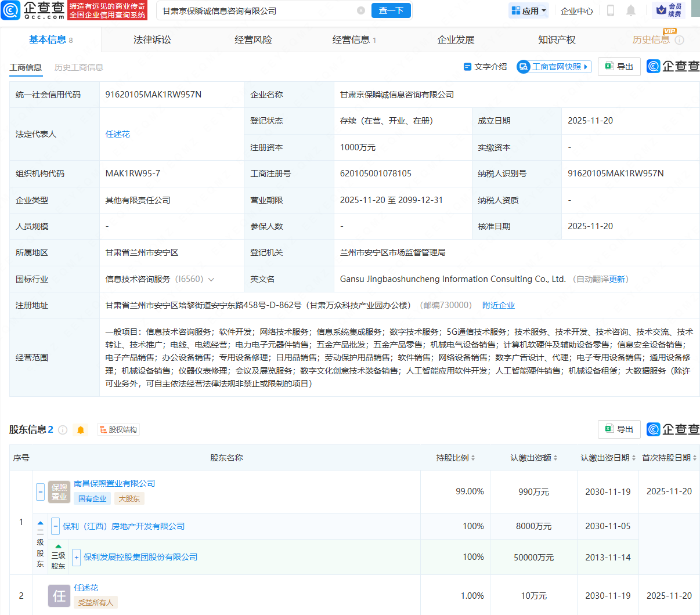Switch to the 法律诉讼 tab
Screen dimensions: 700x615
pyautogui.click(x=152, y=40)
